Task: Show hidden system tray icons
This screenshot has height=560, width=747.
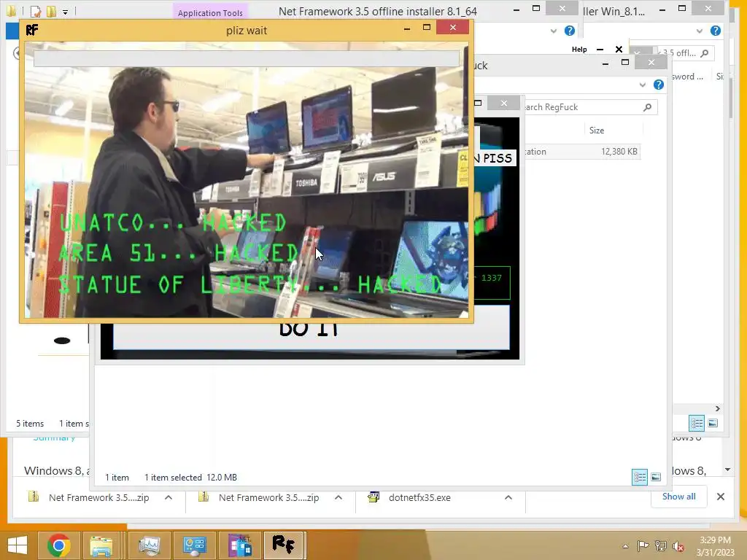Action: (625, 546)
